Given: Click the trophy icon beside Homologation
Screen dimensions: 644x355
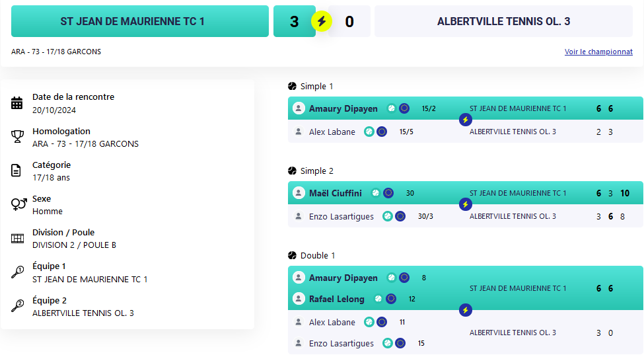Looking at the screenshot, I should coord(17,137).
